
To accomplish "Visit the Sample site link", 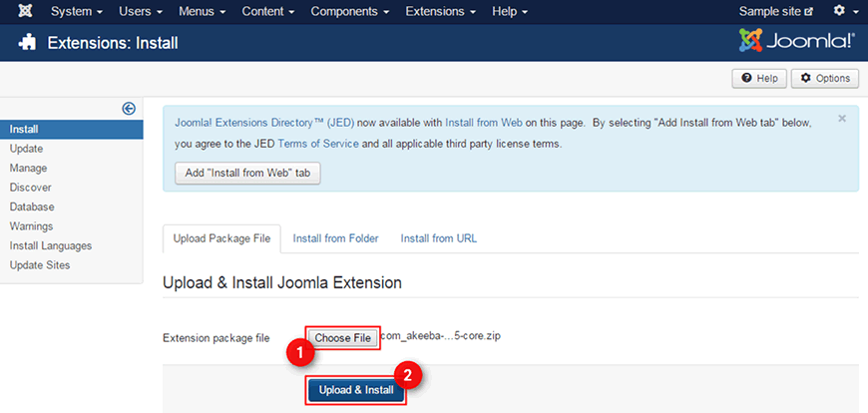I will (776, 12).
